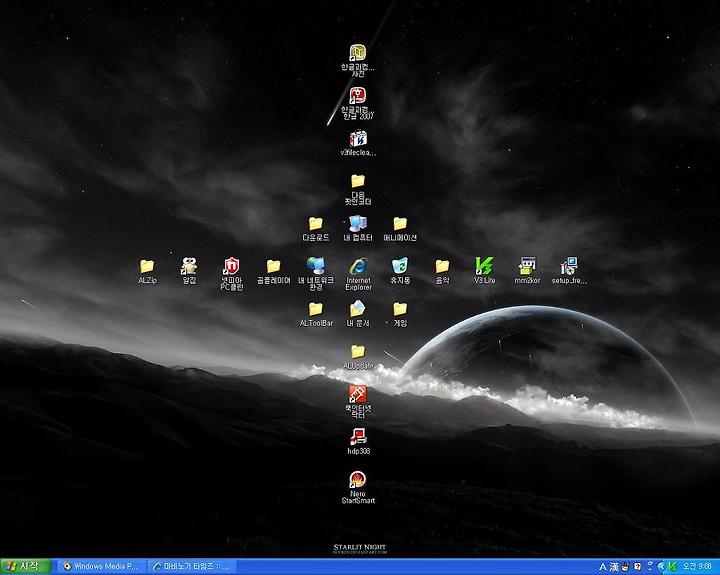
Task: Click the 시작 Start button
Action: (x=25, y=567)
